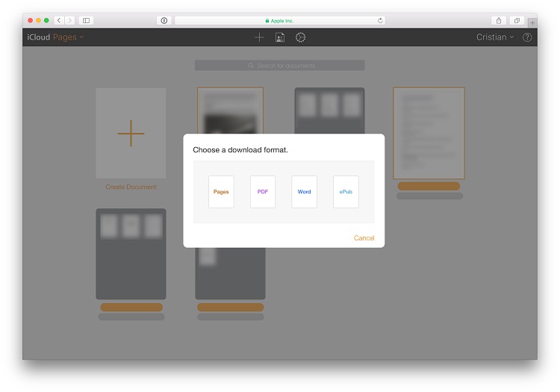Cancel the download format dialog
560x392 pixels.
pos(364,238)
